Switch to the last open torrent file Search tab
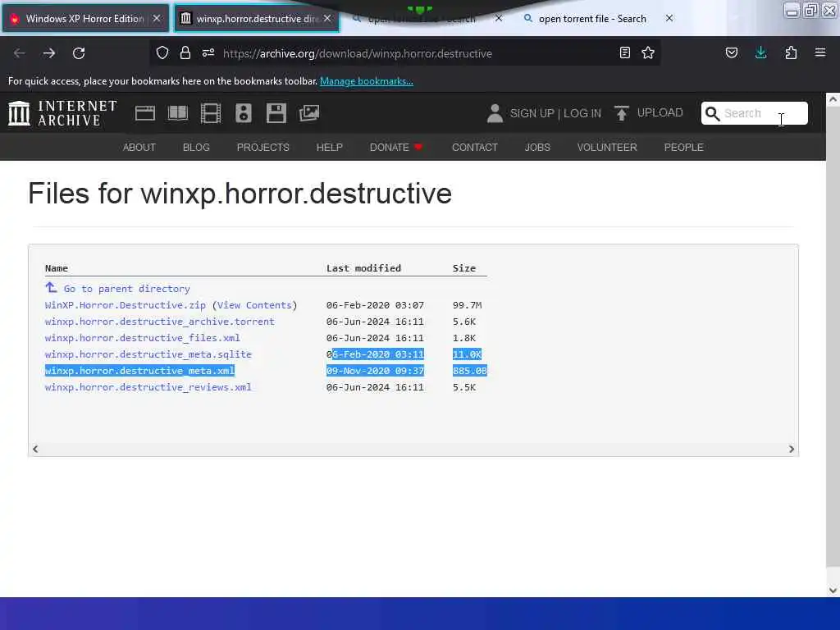 coord(592,19)
